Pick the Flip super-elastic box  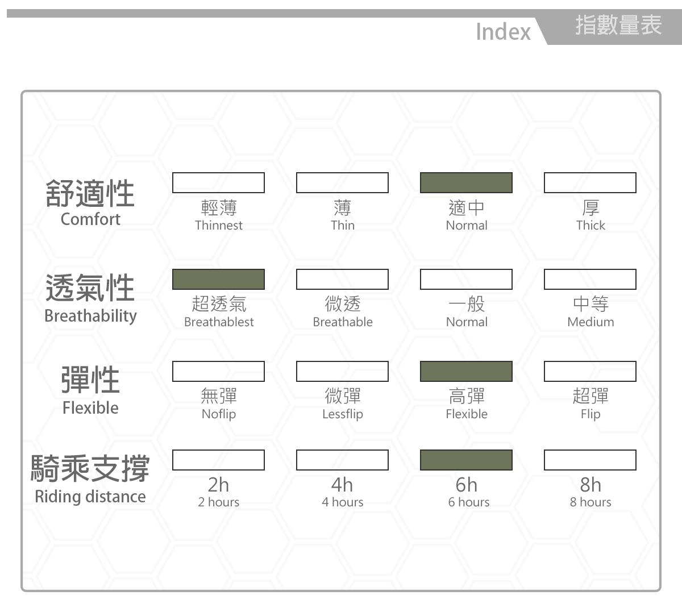tap(590, 371)
